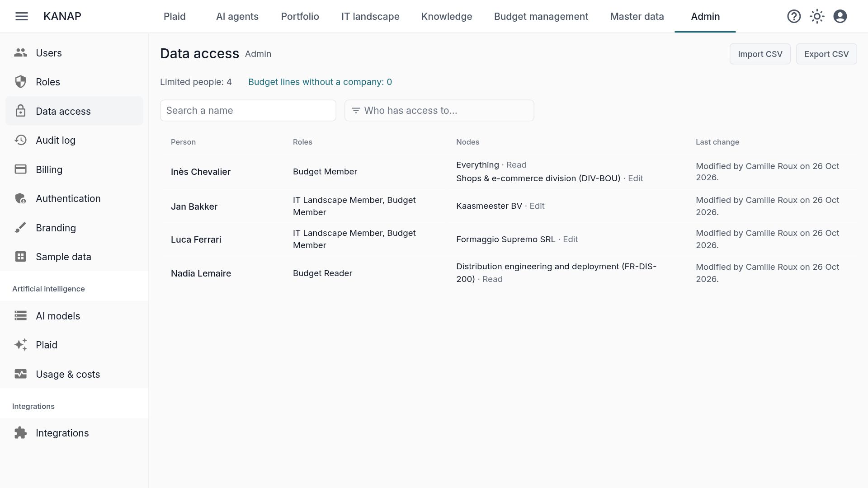Screen dimensions: 868x488
Task: Go to the Portfolio tab
Action: click(x=300, y=16)
